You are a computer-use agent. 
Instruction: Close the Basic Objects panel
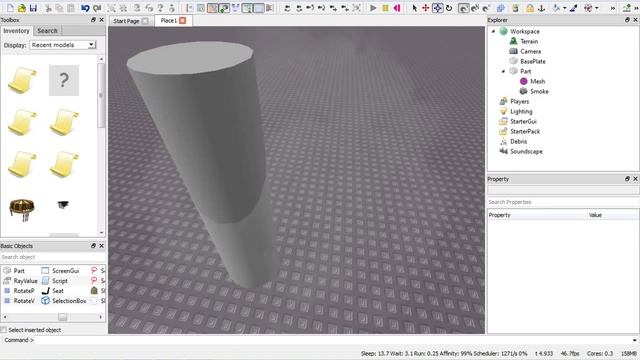[102, 246]
